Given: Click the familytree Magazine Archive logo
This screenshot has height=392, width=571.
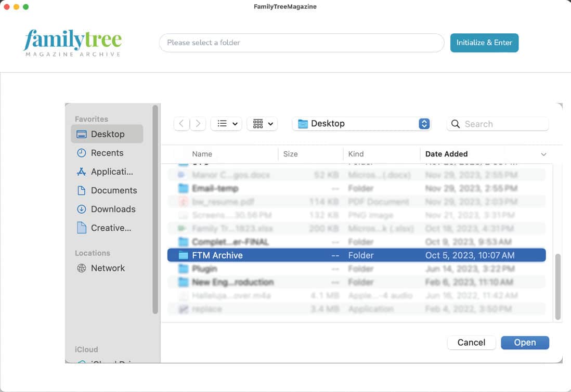Looking at the screenshot, I should (x=73, y=43).
